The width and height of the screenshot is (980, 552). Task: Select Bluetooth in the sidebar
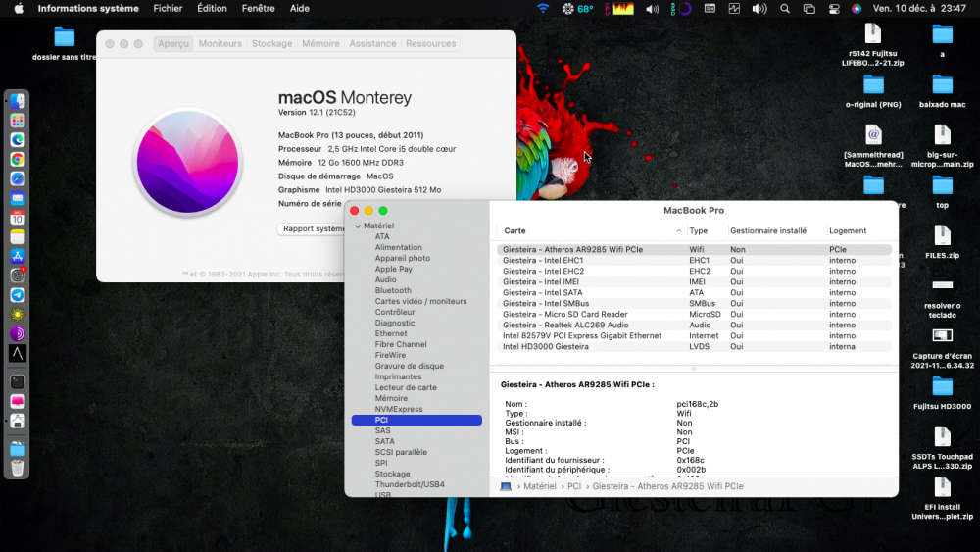coord(393,290)
